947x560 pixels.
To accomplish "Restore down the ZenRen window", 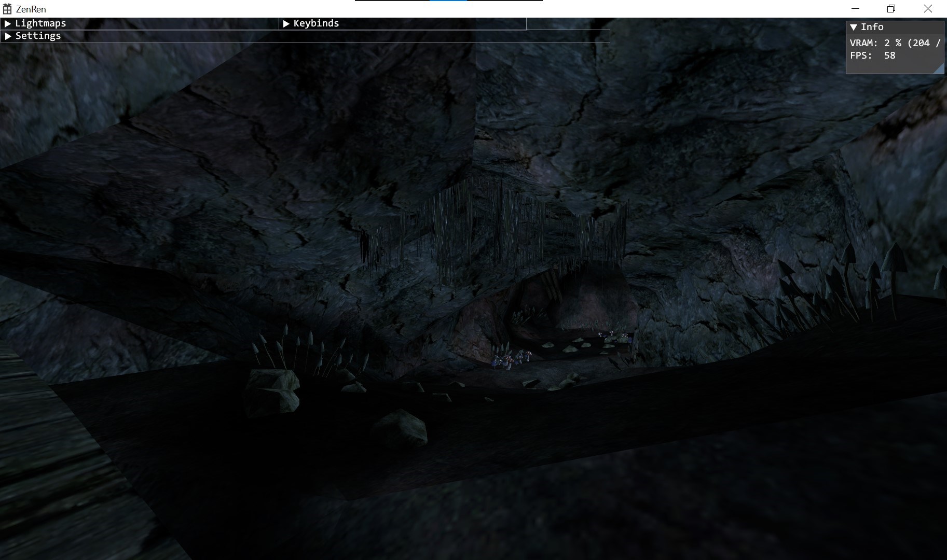I will tap(891, 9).
